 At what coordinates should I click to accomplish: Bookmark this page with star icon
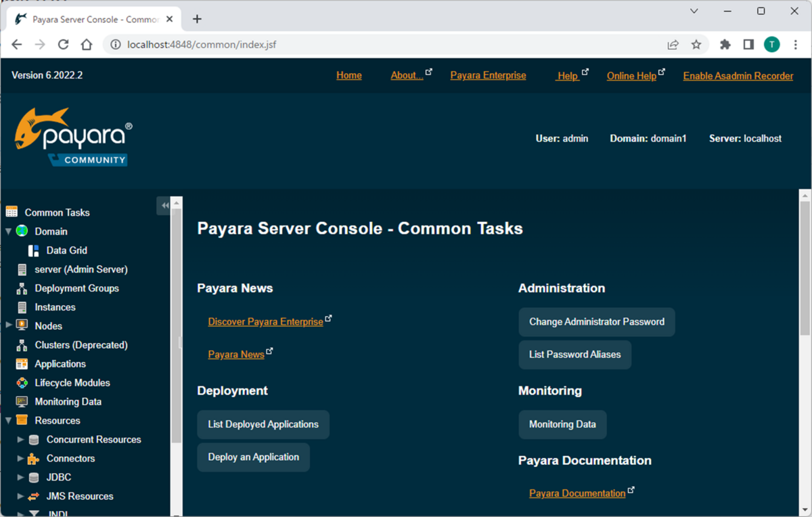pos(696,45)
